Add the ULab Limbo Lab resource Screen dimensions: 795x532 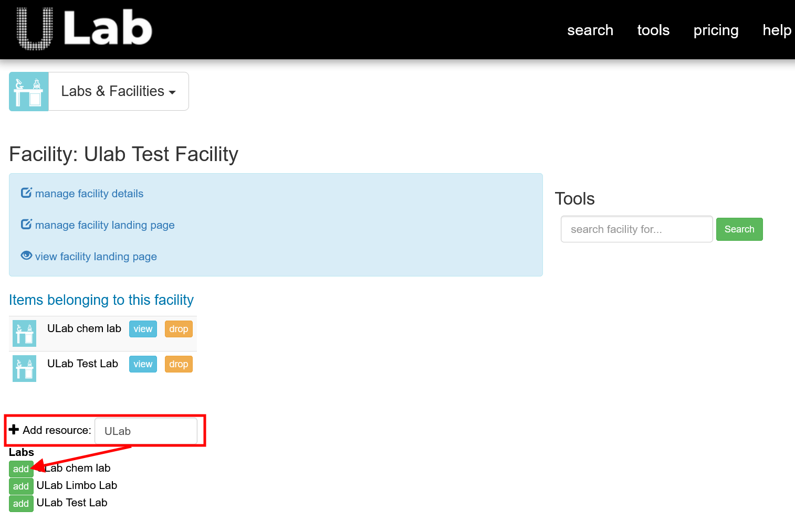[x=21, y=486]
